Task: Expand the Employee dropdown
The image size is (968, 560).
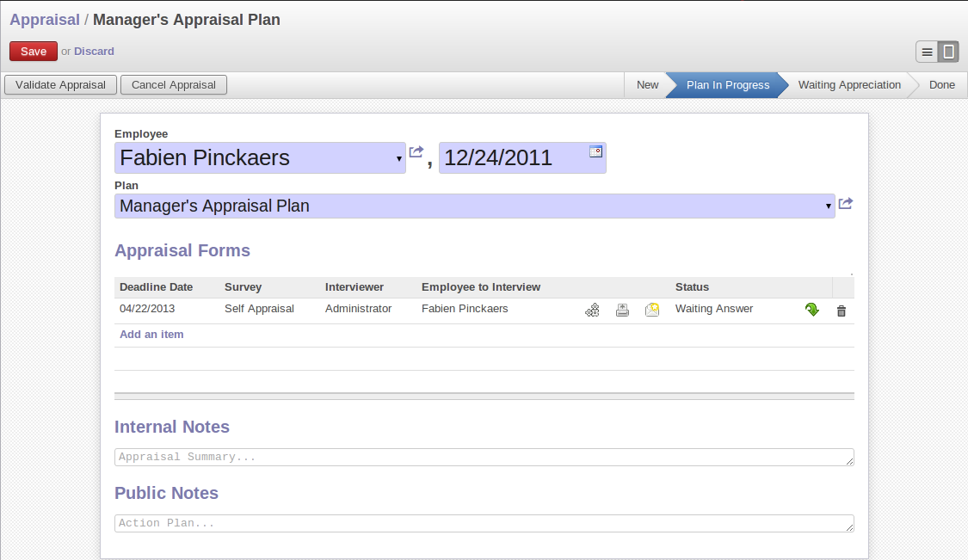Action: pyautogui.click(x=398, y=159)
